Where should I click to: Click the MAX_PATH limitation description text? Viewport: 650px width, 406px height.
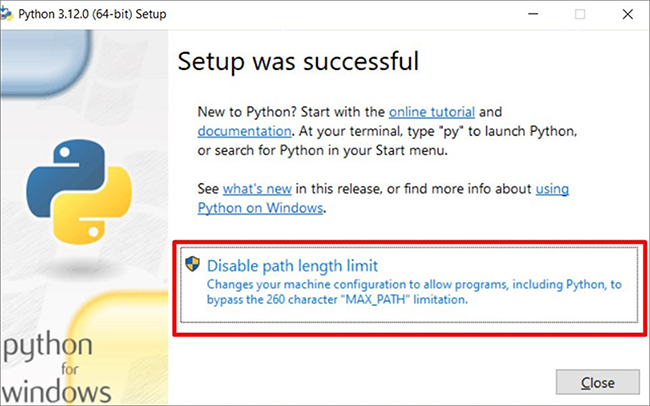[x=414, y=292]
